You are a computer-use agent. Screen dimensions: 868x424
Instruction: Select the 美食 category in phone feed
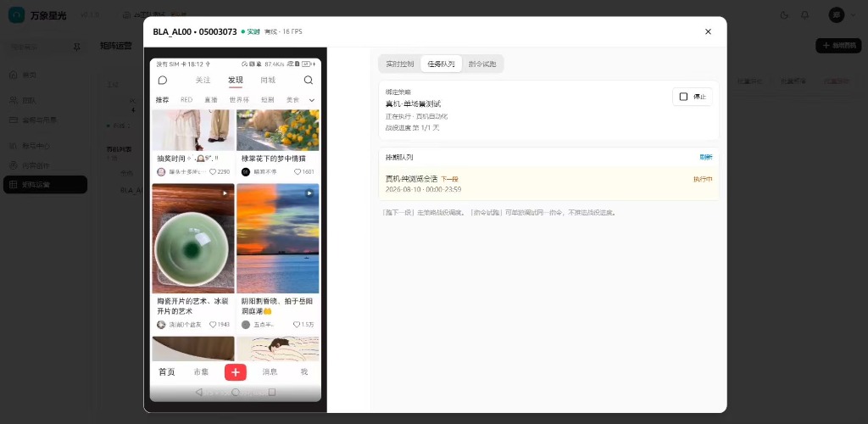(292, 100)
